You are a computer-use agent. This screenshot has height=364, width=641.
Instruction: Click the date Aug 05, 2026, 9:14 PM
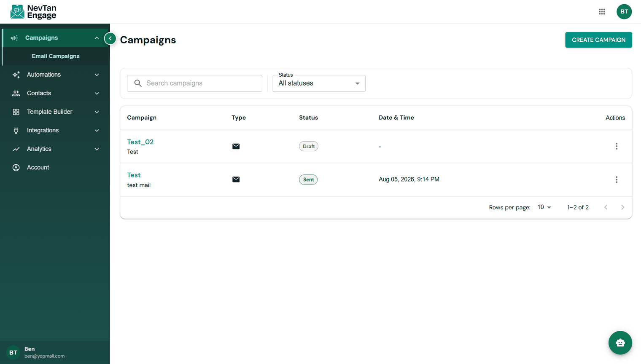pos(409,179)
